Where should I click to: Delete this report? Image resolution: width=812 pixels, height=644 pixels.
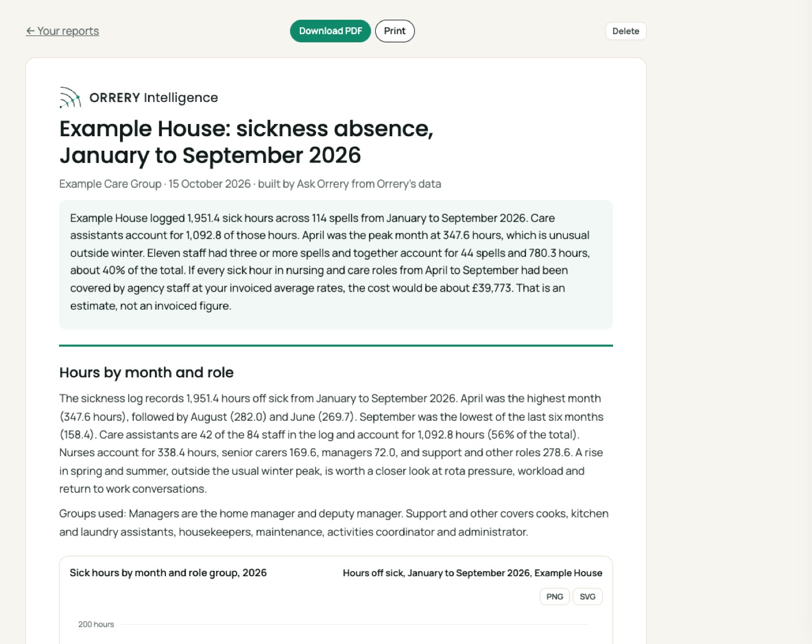[626, 31]
